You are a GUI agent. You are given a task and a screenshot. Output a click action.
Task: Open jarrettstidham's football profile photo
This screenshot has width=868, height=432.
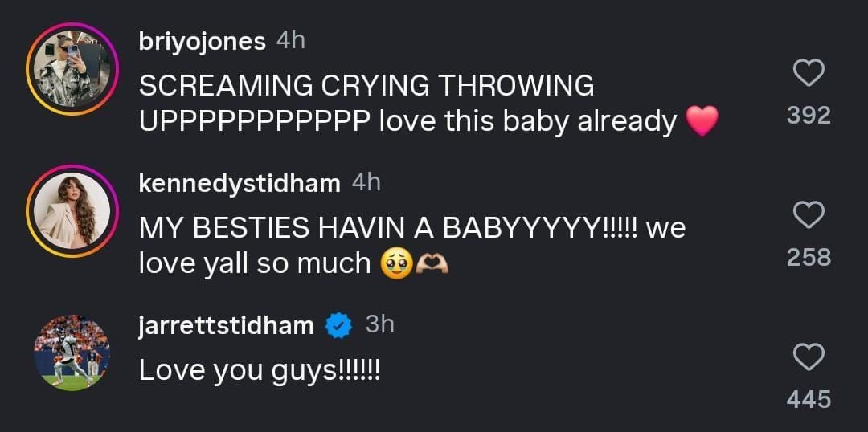coord(72,353)
